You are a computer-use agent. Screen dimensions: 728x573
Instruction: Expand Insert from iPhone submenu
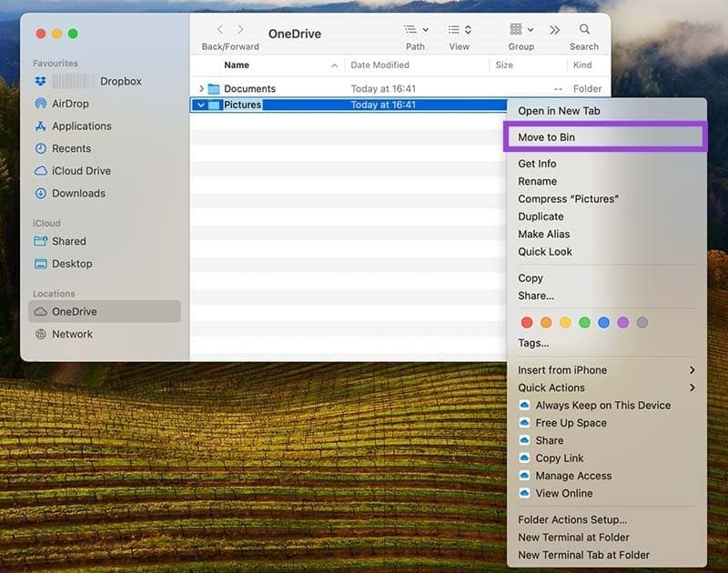[607, 370]
